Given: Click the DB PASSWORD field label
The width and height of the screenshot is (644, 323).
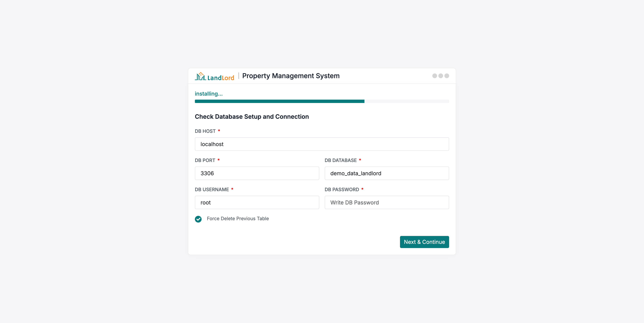Looking at the screenshot, I should point(341,190).
